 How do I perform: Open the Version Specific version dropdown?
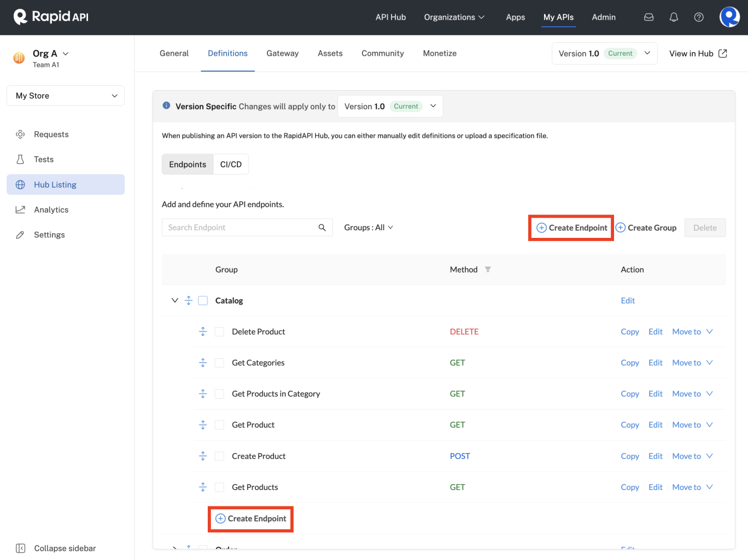[390, 107]
